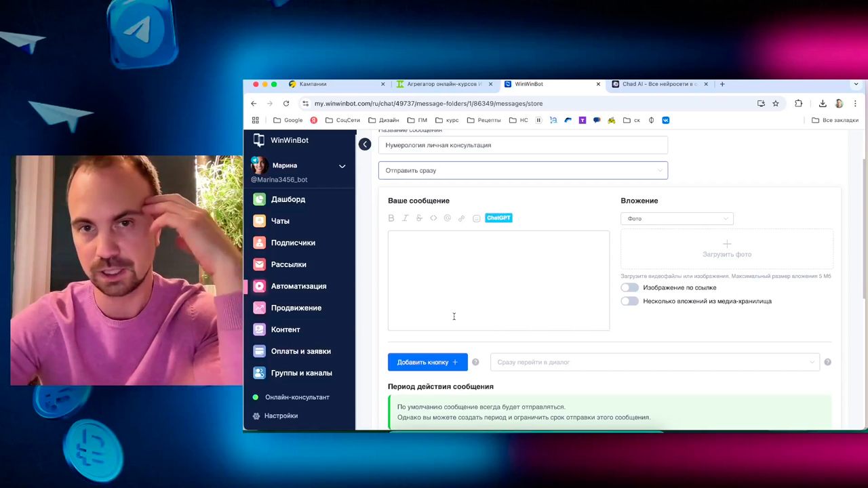868x488 pixels.
Task: Open the Все закладки folder
Action: pyautogui.click(x=835, y=120)
